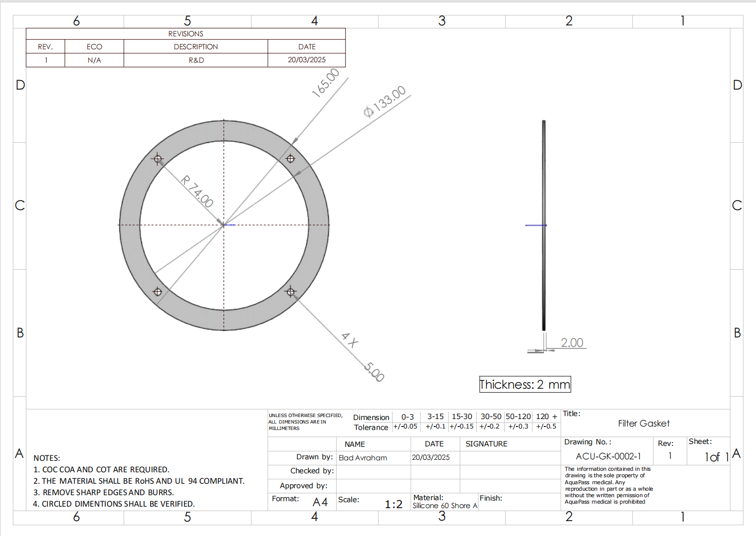Click the bottom-right mounting hole marker
The width and height of the screenshot is (756, 536).
pos(291,292)
